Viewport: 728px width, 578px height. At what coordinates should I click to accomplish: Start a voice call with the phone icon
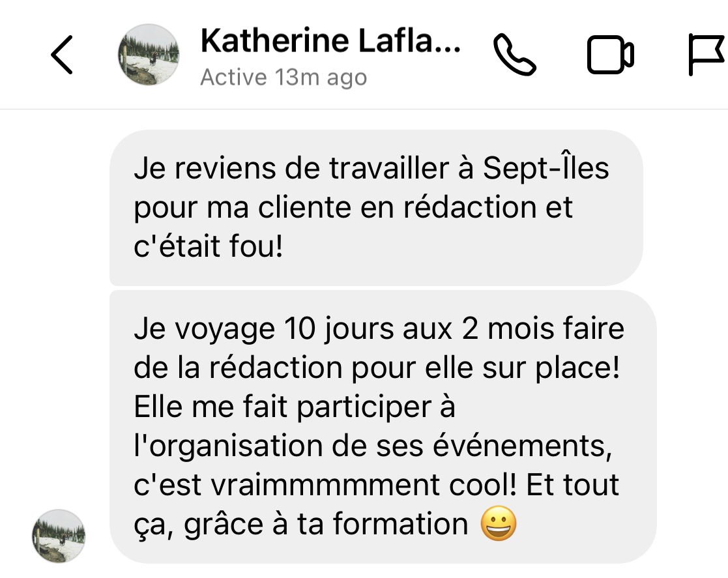pos(514,55)
